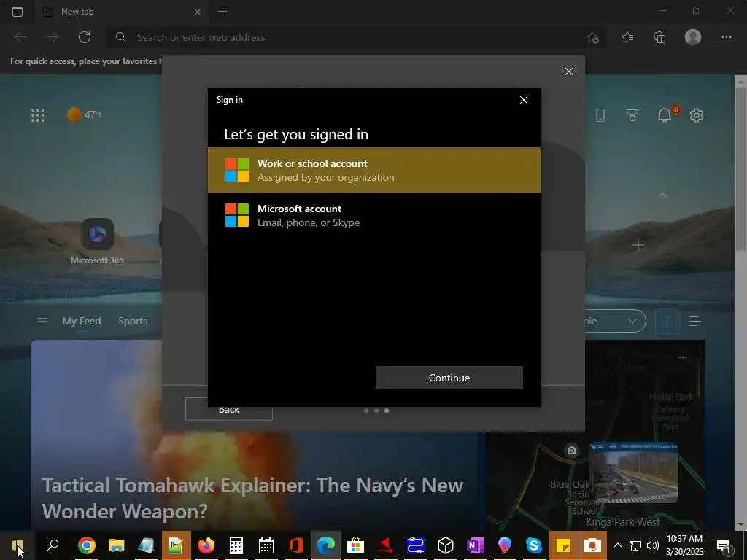This screenshot has height=560, width=747.
Task: Open the app launcher grid icon
Action: (38, 114)
